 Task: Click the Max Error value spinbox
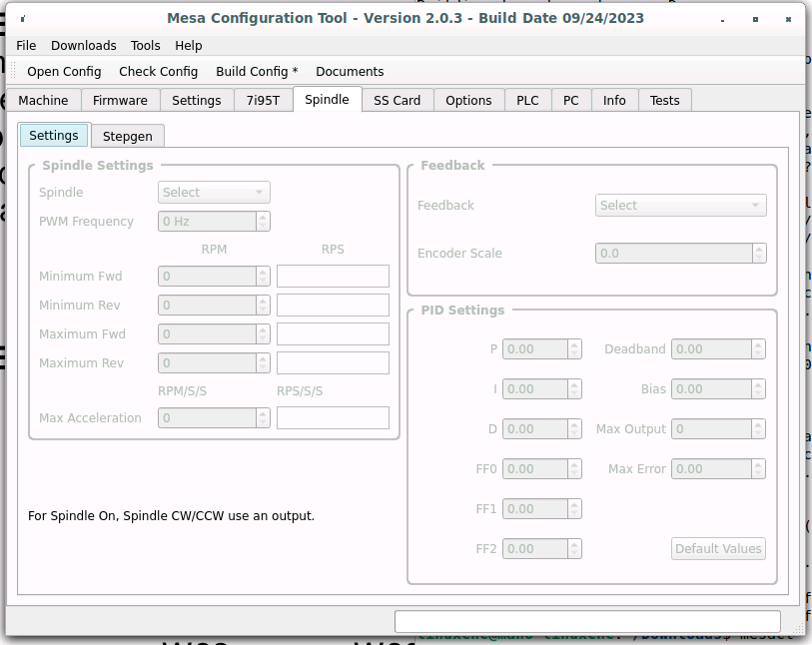718,469
